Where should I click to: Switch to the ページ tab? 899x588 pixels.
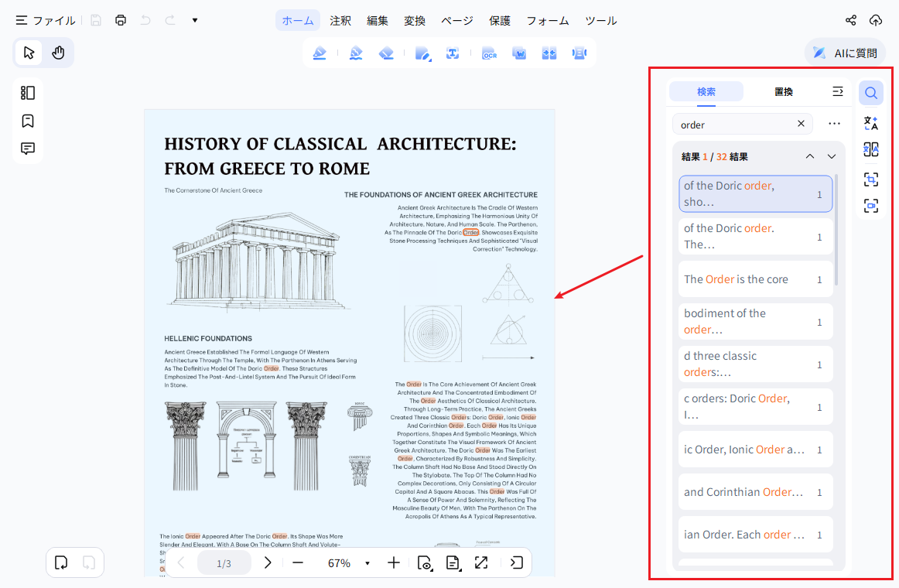tap(457, 21)
